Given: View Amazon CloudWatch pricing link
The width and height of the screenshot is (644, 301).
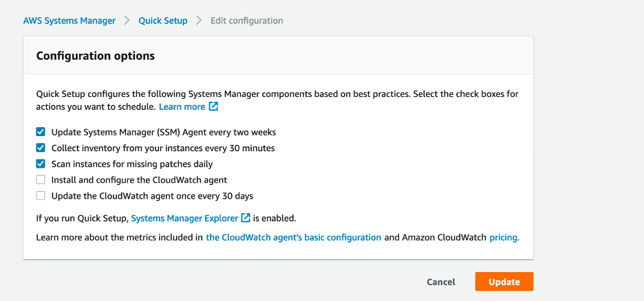Looking at the screenshot, I should point(504,237).
